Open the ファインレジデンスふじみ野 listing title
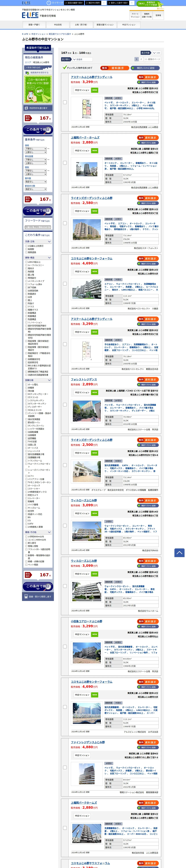The image size is (186, 868). 88,742
